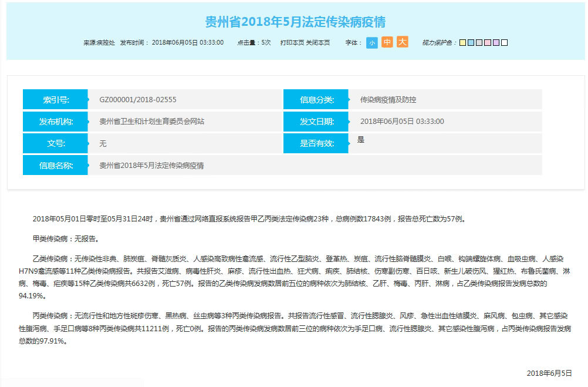This screenshot has width=588, height=387.
Task: Click the 发文日期 label cell
Action: 316,122
